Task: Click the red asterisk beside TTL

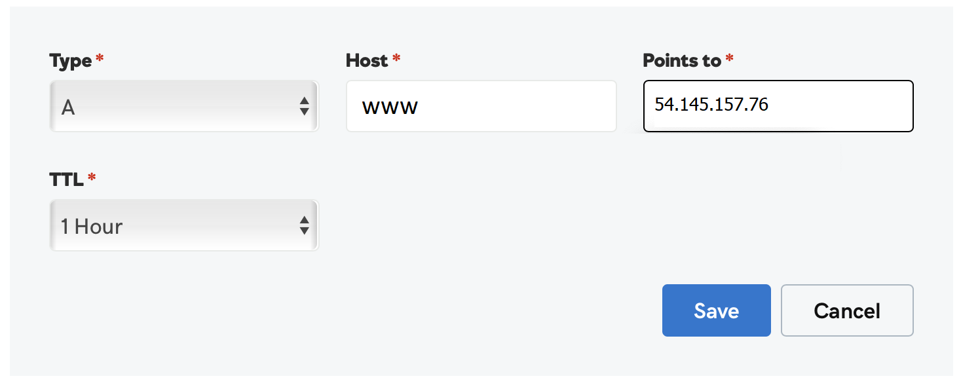Action: (x=92, y=178)
